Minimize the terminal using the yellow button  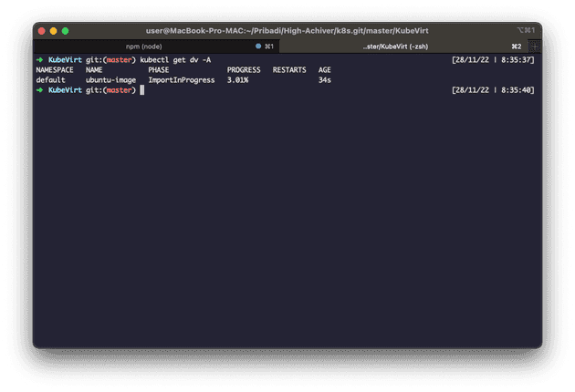(53, 30)
